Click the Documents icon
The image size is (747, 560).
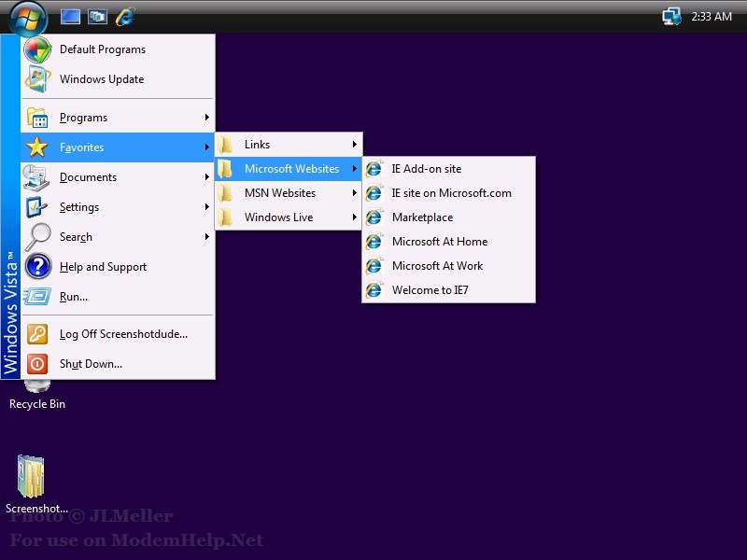(36, 177)
